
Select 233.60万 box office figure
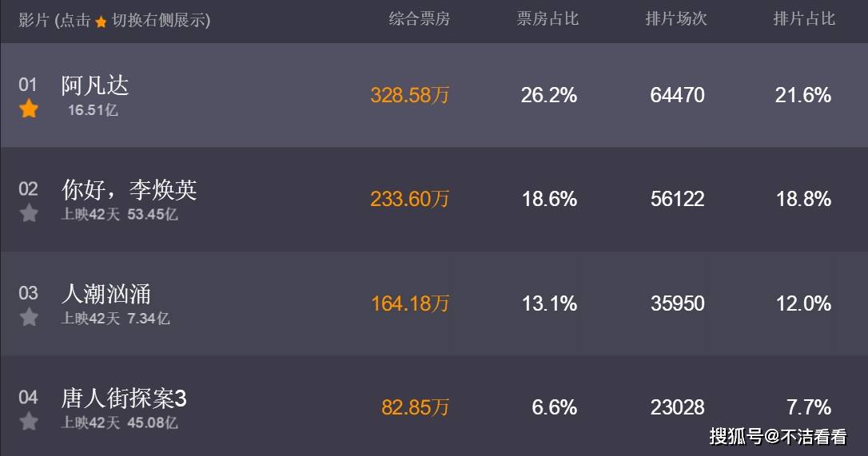(410, 199)
